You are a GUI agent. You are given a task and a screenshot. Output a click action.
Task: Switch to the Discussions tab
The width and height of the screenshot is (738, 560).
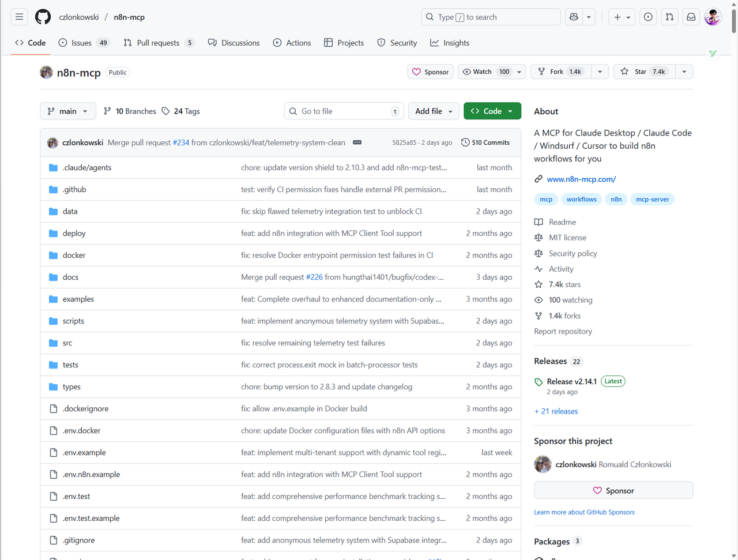pyautogui.click(x=234, y=43)
